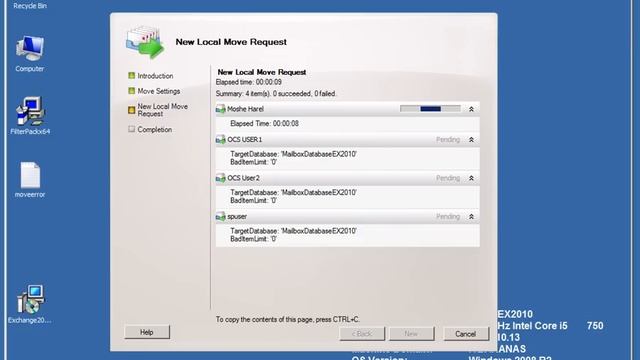Collapse the Moshe Harel details section
This screenshot has height=360, width=640.
tap(471, 109)
